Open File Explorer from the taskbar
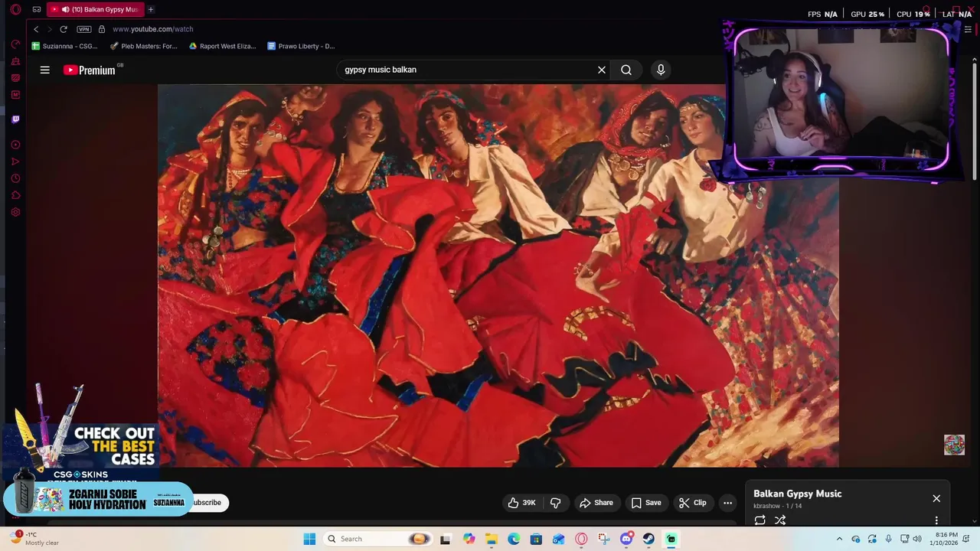The width and height of the screenshot is (980, 551). [491, 539]
